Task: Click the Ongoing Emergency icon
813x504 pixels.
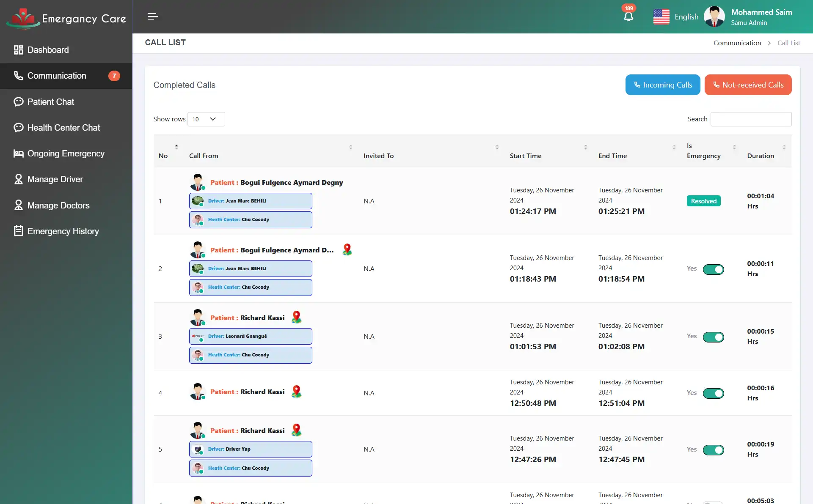Action: [x=18, y=153]
